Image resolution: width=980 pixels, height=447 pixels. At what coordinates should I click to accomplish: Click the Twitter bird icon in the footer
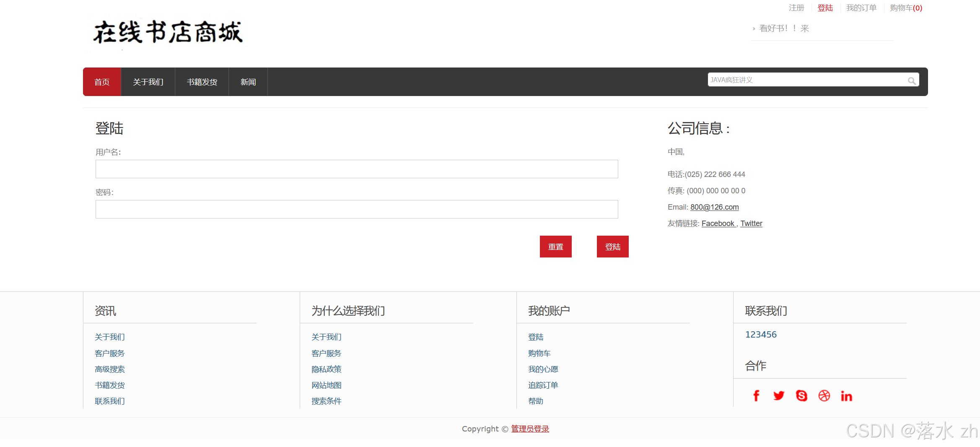tap(779, 396)
